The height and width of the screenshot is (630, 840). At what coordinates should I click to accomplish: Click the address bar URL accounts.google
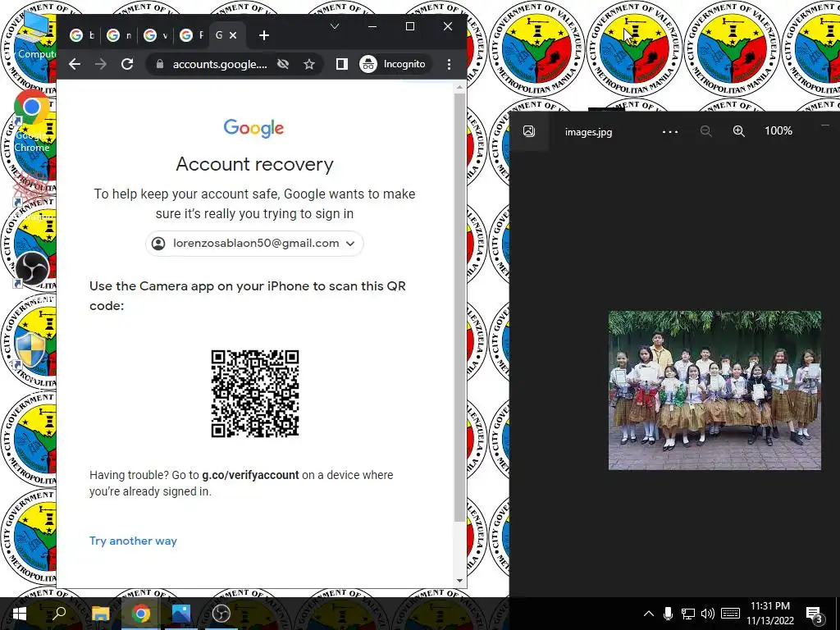point(220,64)
